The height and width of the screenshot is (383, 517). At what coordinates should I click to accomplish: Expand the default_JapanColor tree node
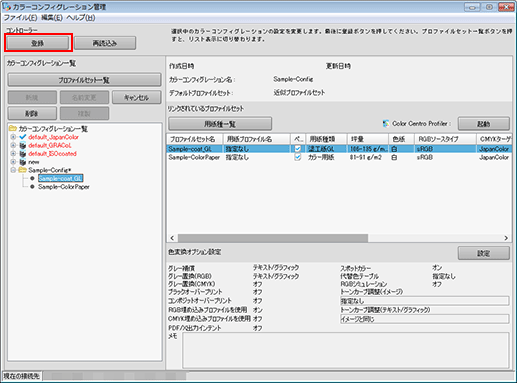click(13, 137)
